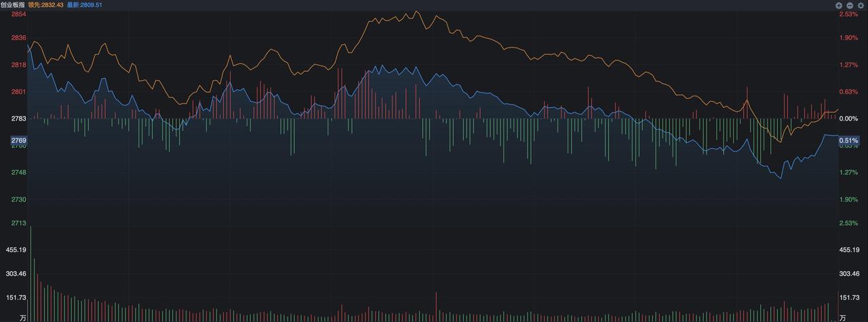Click the 创业板指 index title
The image size is (868, 322).
tap(12, 4)
